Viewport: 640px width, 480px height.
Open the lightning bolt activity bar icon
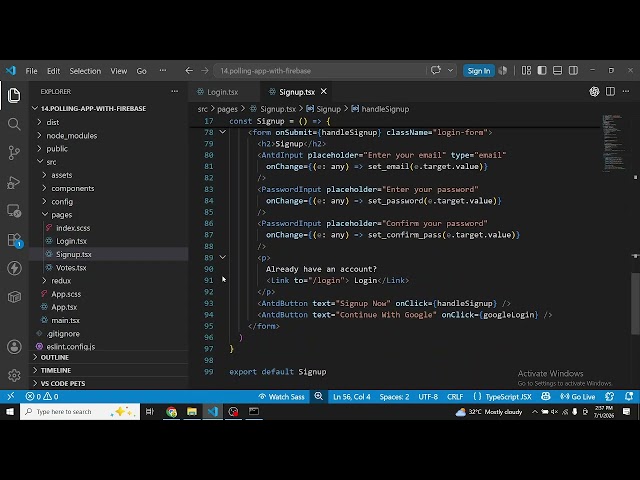(14, 268)
